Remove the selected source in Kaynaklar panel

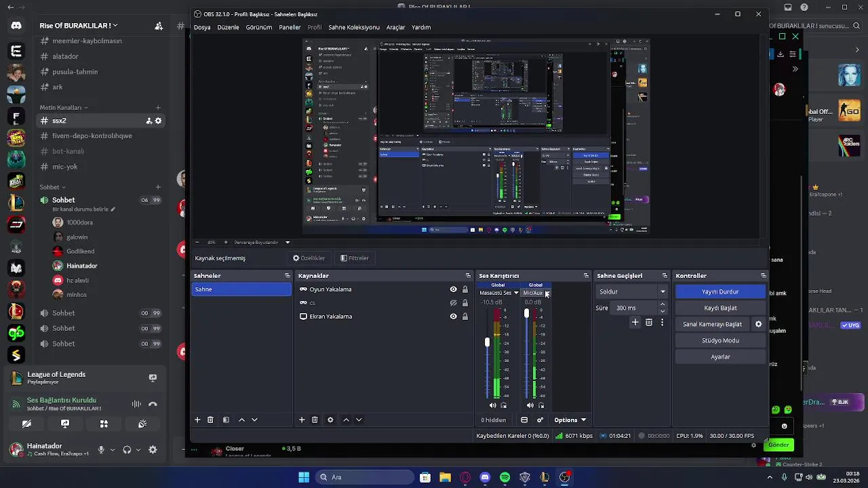click(315, 420)
